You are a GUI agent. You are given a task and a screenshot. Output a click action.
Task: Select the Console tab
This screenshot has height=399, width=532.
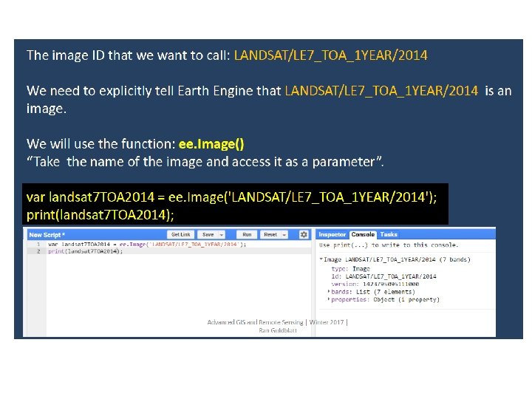[x=363, y=234]
